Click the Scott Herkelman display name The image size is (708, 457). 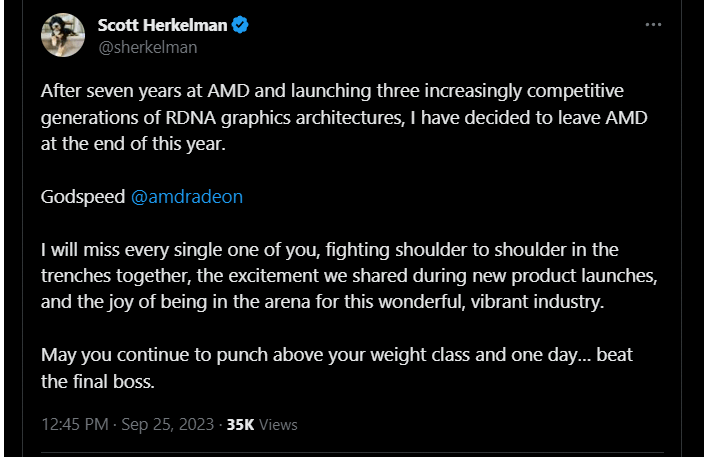163,25
